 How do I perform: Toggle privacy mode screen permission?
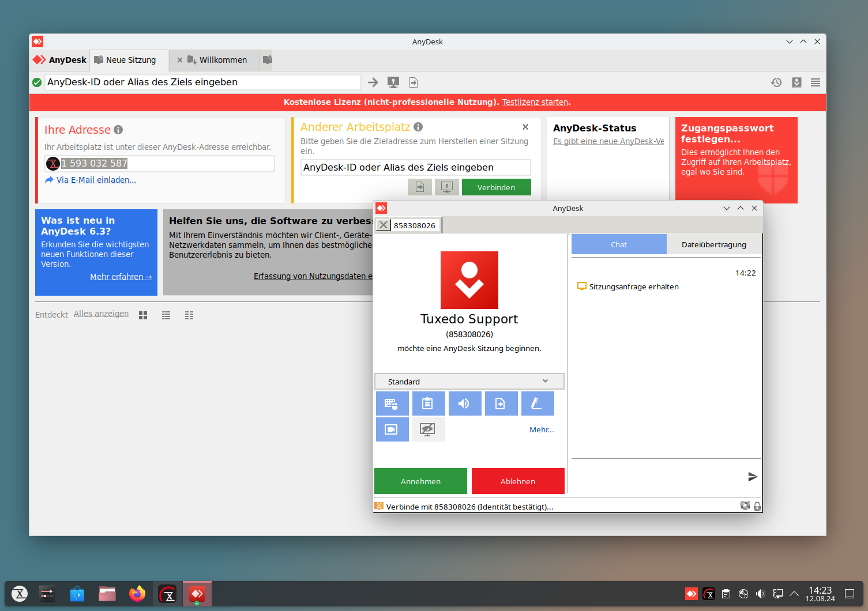429,429
